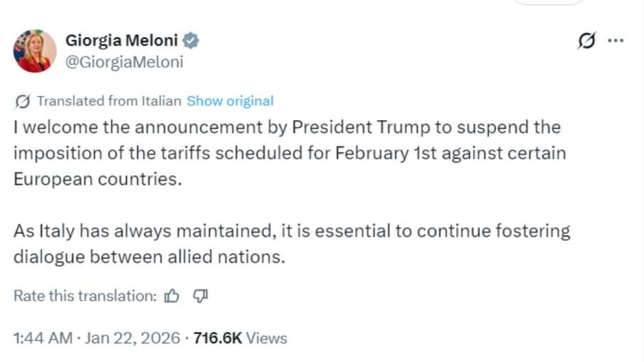Open the three-dot more options menu
This screenshot has height=362, width=644.
[x=616, y=41]
